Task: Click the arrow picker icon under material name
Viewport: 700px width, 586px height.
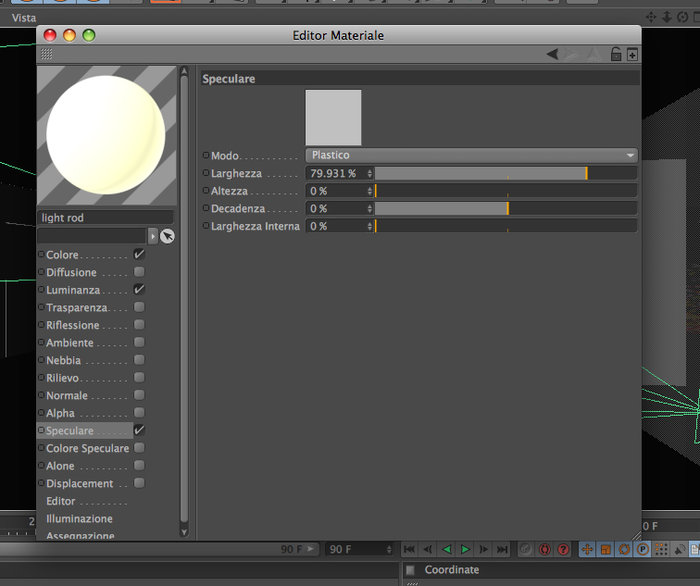Action: tap(167, 236)
